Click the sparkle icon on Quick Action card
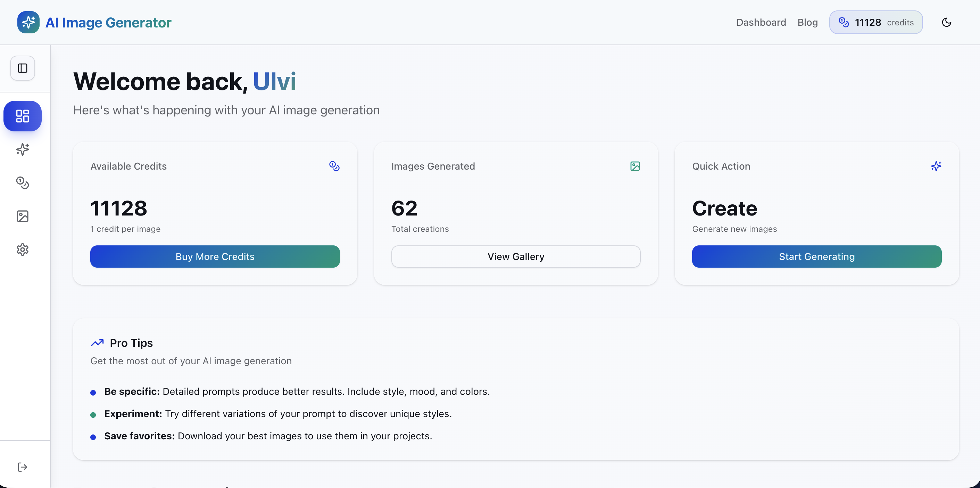The height and width of the screenshot is (488, 980). pyautogui.click(x=936, y=166)
